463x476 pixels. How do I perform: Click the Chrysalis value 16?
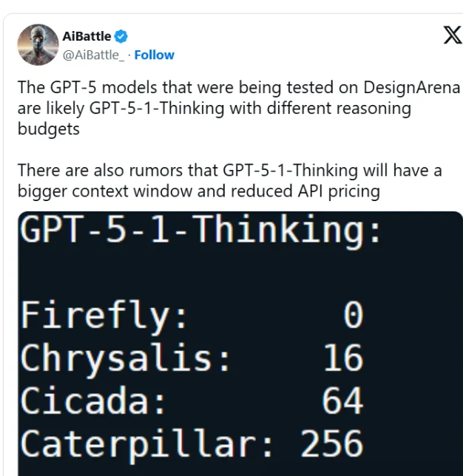click(x=342, y=358)
